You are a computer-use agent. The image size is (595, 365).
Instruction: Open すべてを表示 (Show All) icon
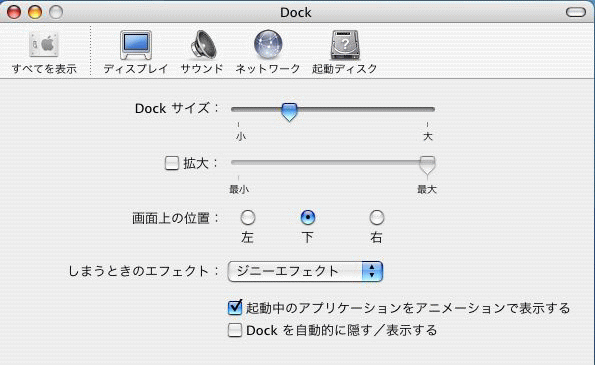pyautogui.click(x=44, y=45)
